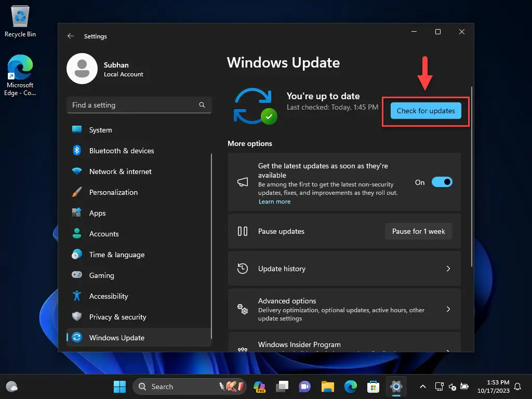Toggle the Get the latest updates switch
This screenshot has width=532, height=399.
442,182
